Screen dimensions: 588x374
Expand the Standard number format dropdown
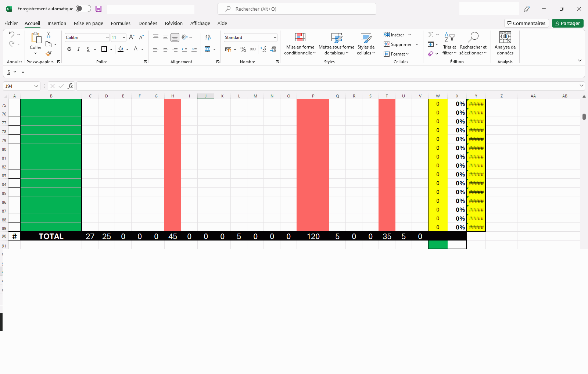click(x=275, y=38)
